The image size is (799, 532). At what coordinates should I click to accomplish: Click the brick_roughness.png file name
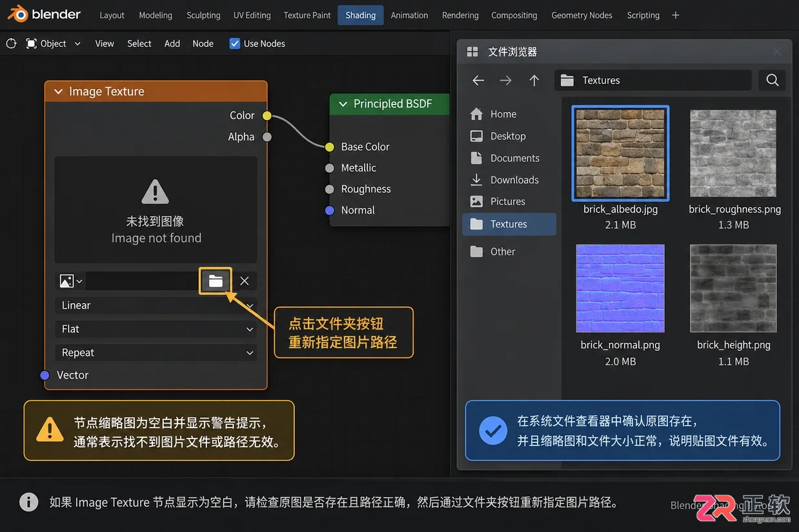pos(734,210)
